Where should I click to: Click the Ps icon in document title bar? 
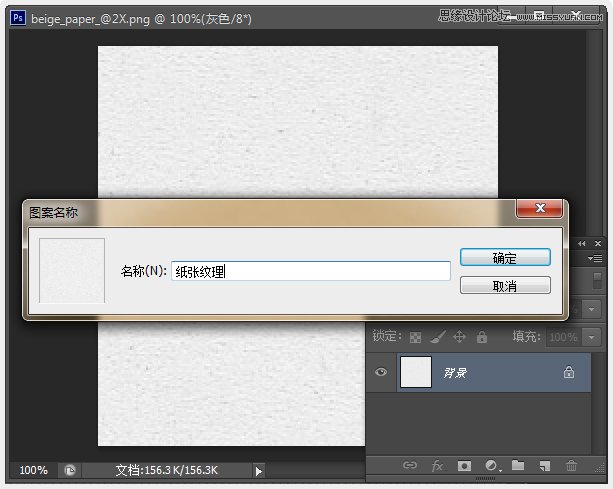pyautogui.click(x=18, y=18)
